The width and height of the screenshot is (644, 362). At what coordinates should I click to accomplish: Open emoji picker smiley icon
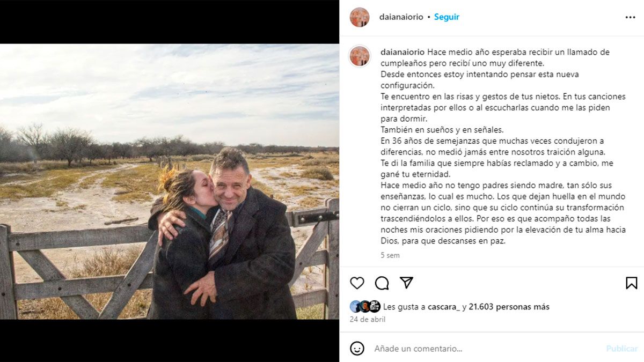[357, 349]
